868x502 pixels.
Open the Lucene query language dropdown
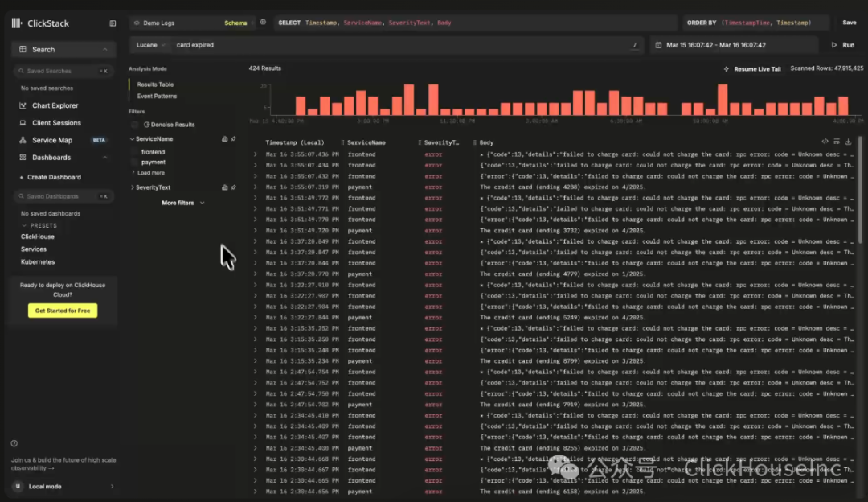[150, 45]
